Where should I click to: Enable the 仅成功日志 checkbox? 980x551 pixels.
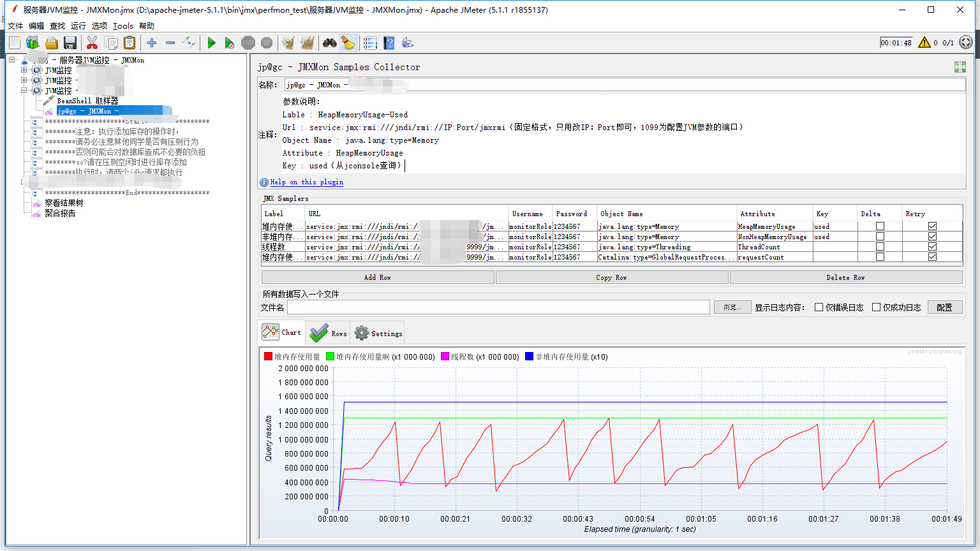click(876, 307)
